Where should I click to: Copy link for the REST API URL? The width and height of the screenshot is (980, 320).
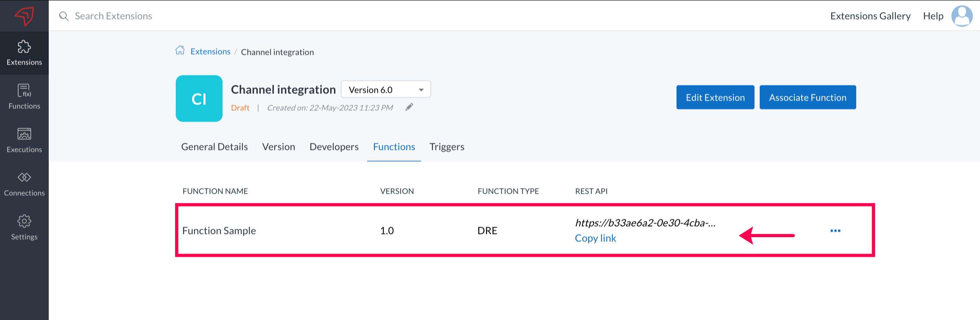[595, 238]
